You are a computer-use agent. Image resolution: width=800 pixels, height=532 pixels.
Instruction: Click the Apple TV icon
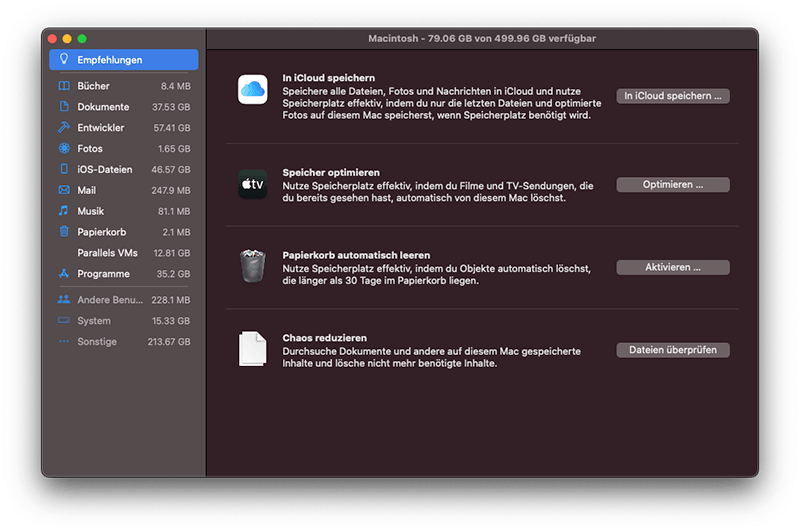[x=253, y=184]
